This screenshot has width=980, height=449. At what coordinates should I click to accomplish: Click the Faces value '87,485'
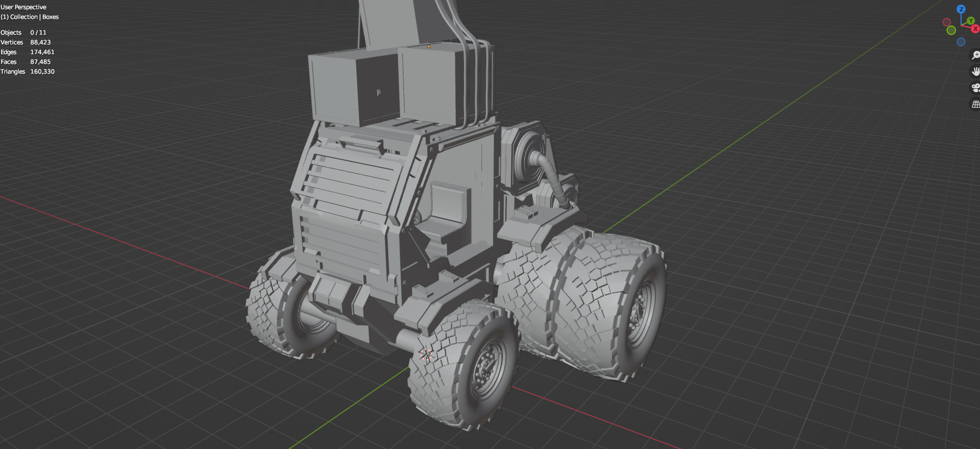point(41,62)
